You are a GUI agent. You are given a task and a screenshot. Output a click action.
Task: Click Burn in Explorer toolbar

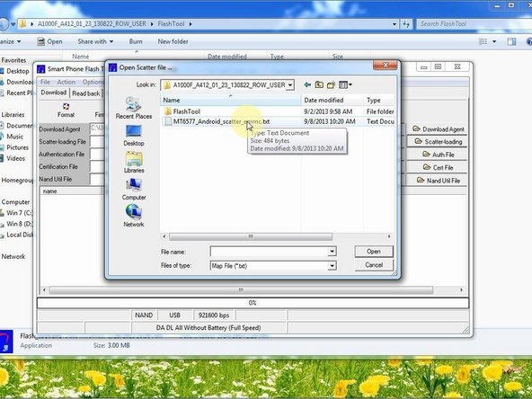(x=136, y=41)
